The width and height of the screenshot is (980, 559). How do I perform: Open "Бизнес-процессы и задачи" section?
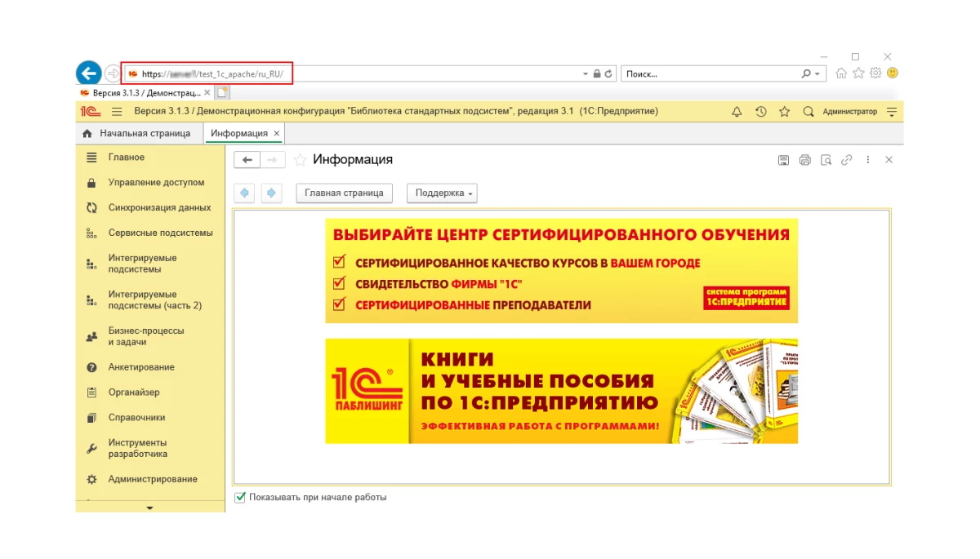coord(150,336)
